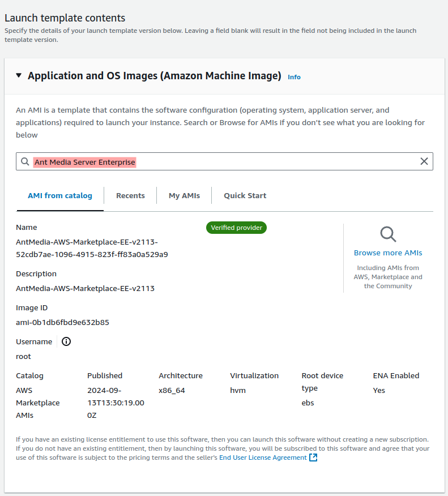Click the AMI name AntMedia-AWS-Marketplace-EE-v2113-52cdb7ae
The width and height of the screenshot is (448, 496).
(x=92, y=248)
